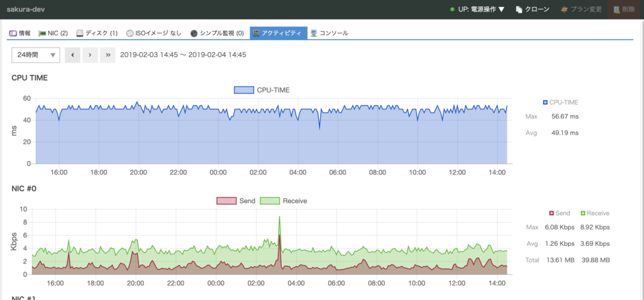Click the CPU-TIME dip near 05:00
The image size is (644, 300).
(319, 129)
